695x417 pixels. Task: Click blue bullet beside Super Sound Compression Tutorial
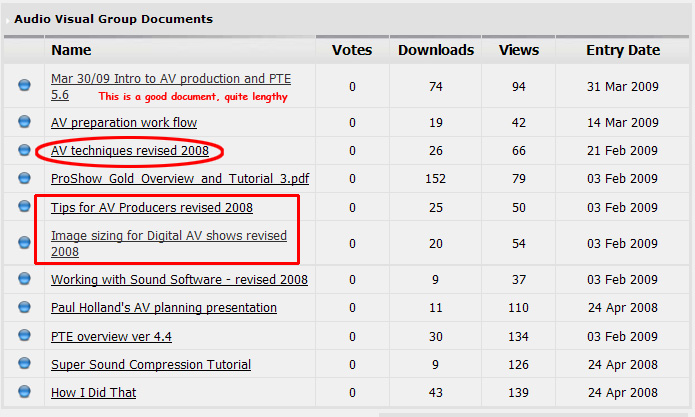tap(24, 365)
